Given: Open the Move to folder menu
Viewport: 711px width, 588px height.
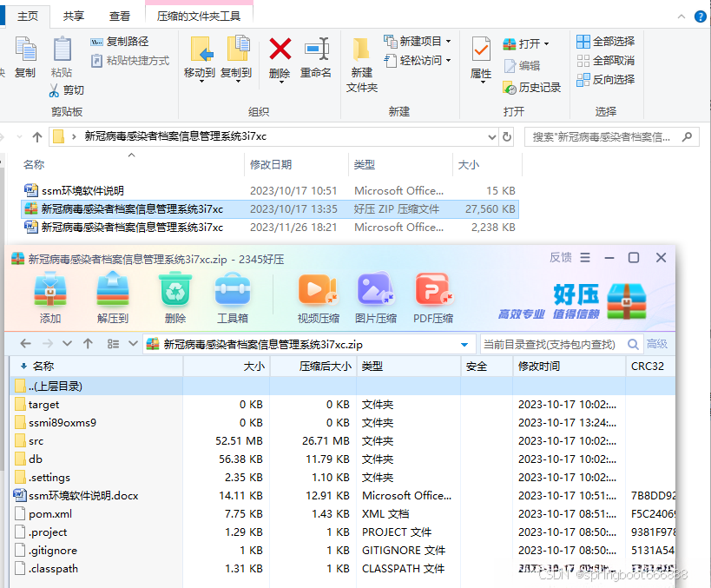Looking at the screenshot, I should coord(200,57).
